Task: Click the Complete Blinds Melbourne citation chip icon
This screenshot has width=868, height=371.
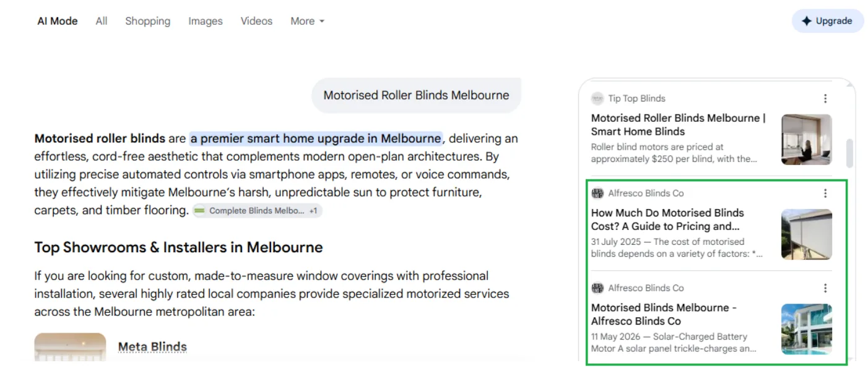Action: point(199,211)
